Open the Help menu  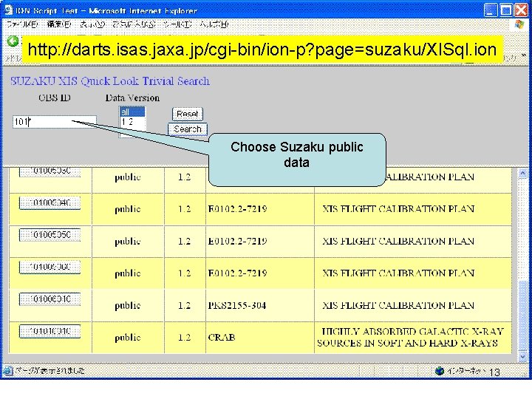[214, 24]
